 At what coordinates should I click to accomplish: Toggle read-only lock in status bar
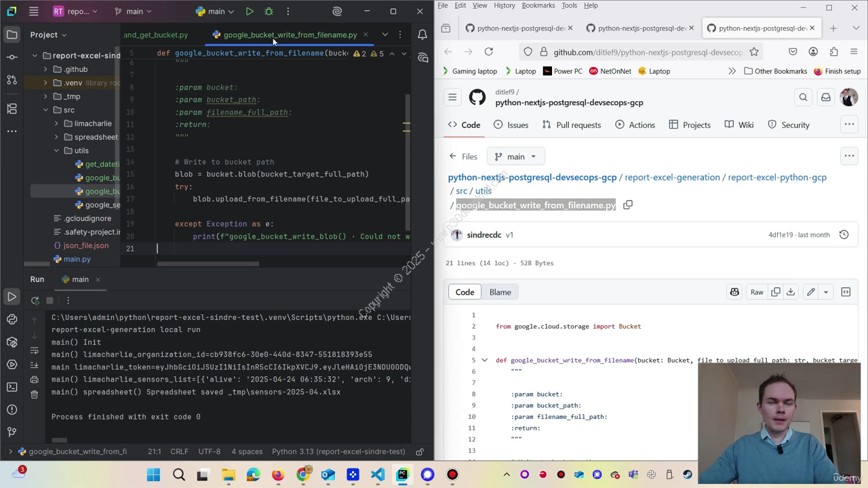point(420,451)
